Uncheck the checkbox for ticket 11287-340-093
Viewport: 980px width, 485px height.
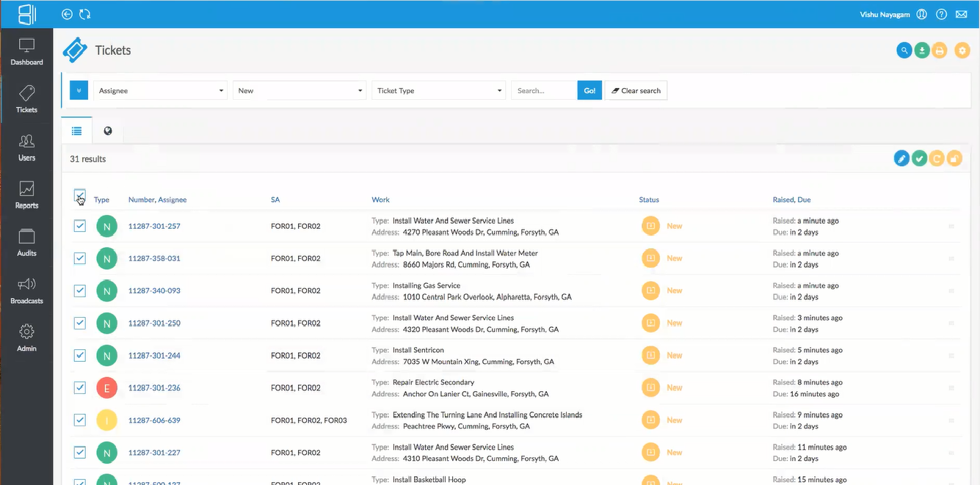(80, 291)
